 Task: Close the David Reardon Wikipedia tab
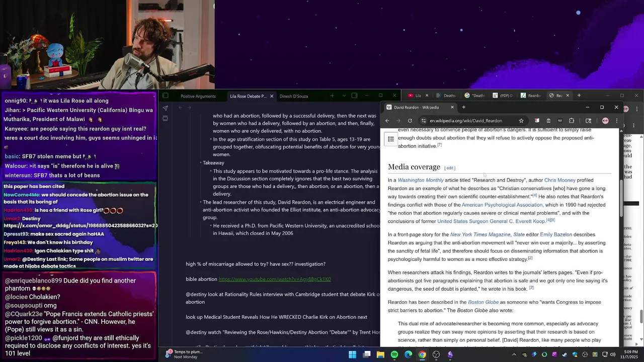[x=452, y=107]
